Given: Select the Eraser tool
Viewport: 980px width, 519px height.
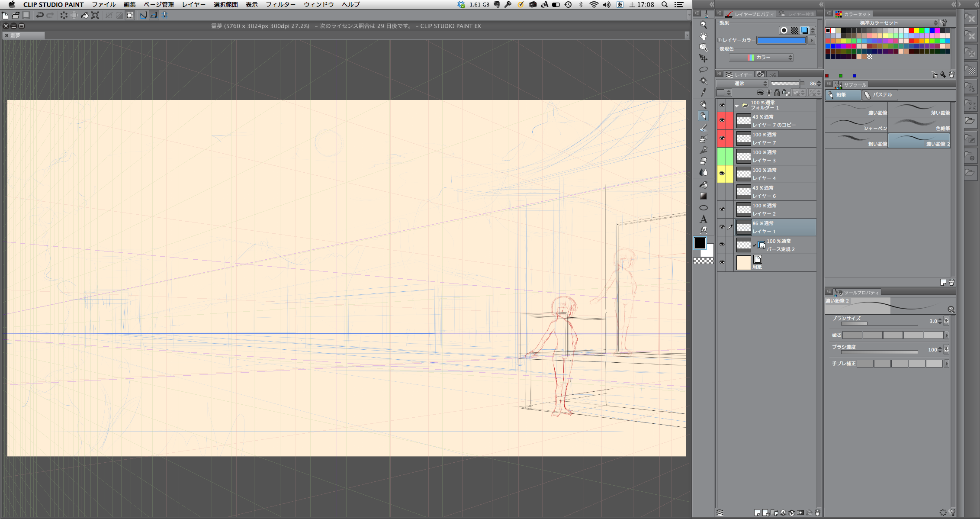Looking at the screenshot, I should click(x=704, y=161).
